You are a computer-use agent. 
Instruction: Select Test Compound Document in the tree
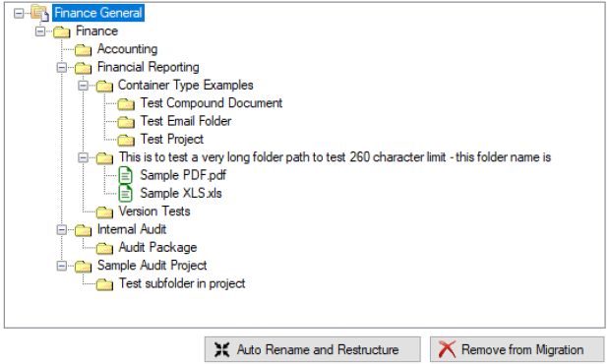212,103
